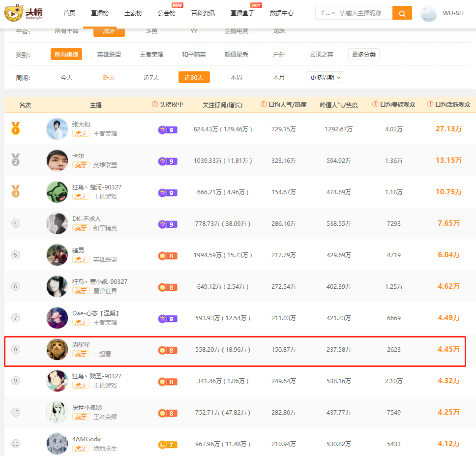Open streamer 4AMGodv's name link
Image resolution: width=476 pixels, height=456 pixels.
pos(87,439)
